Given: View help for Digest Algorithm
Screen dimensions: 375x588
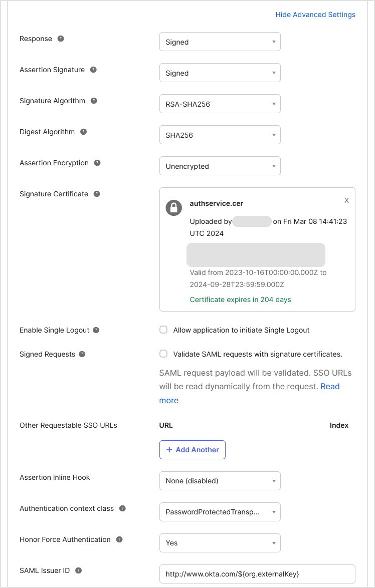Looking at the screenshot, I should point(83,132).
